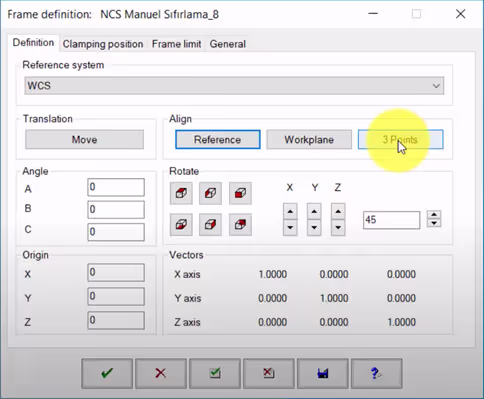Click the Workplane align button
The image size is (484, 399).
[309, 139]
